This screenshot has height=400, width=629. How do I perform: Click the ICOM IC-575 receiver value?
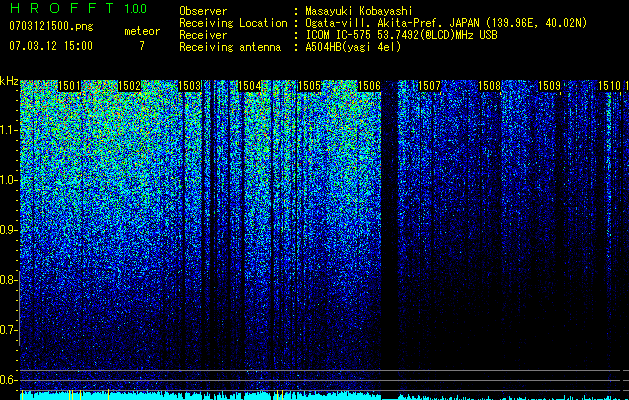coord(401,35)
